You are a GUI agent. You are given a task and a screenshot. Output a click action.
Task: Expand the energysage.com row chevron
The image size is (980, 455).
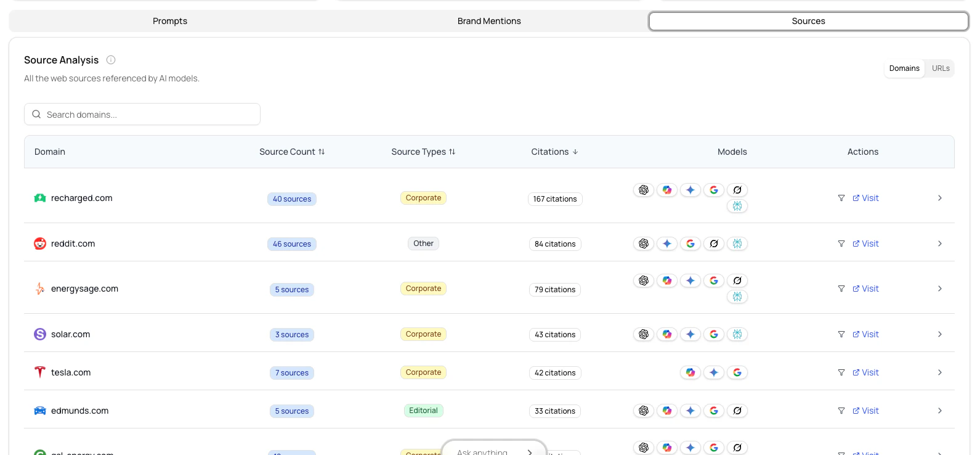coord(940,289)
